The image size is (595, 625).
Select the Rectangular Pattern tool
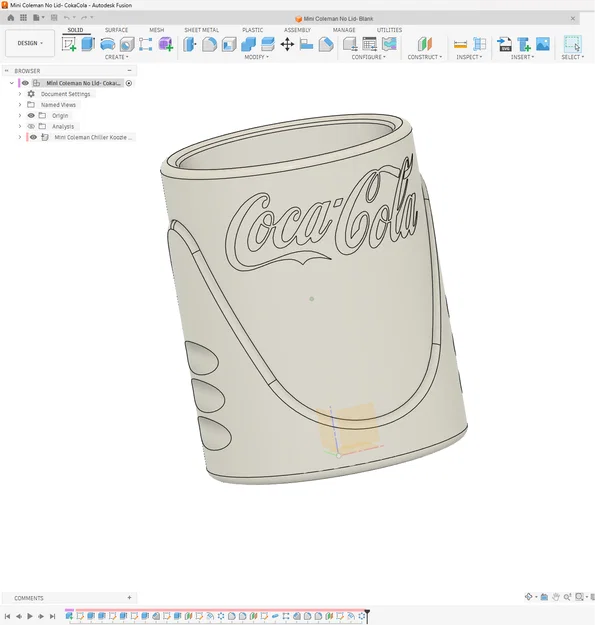click(146, 44)
